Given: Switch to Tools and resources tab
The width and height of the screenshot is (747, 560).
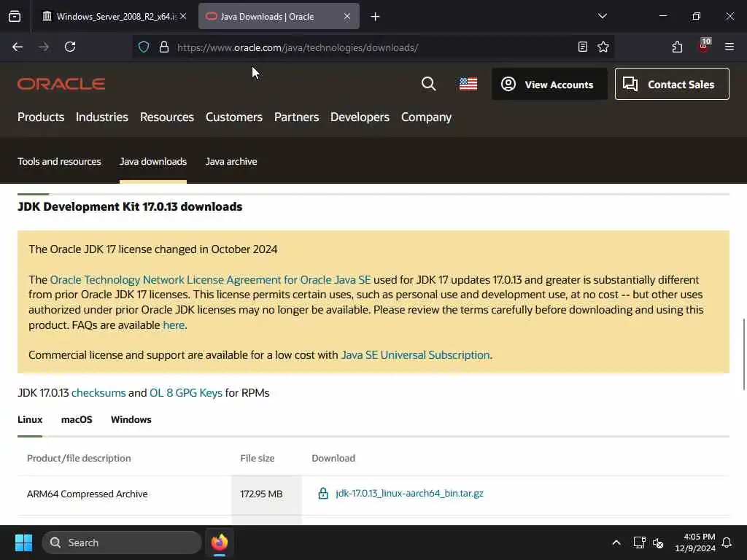Looking at the screenshot, I should pyautogui.click(x=59, y=161).
